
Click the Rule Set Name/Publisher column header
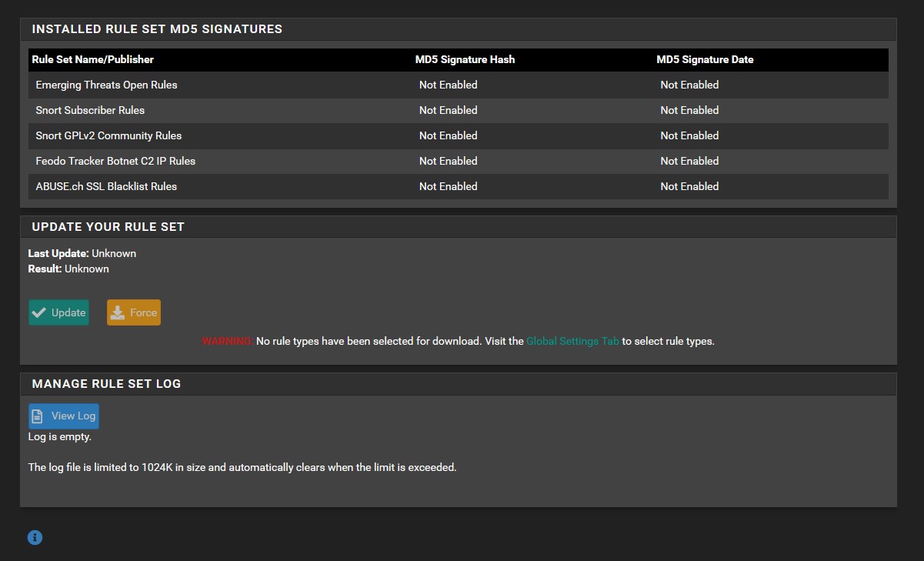pos(93,59)
